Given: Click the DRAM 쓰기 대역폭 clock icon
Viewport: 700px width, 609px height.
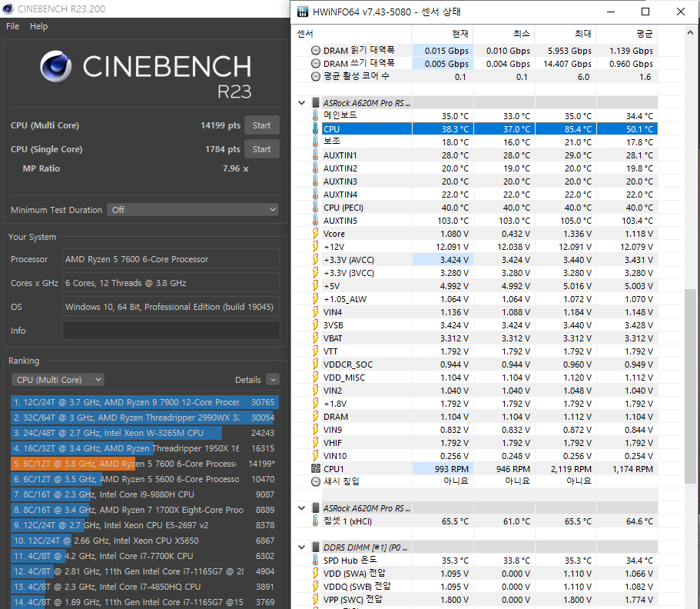Looking at the screenshot, I should pos(316,64).
